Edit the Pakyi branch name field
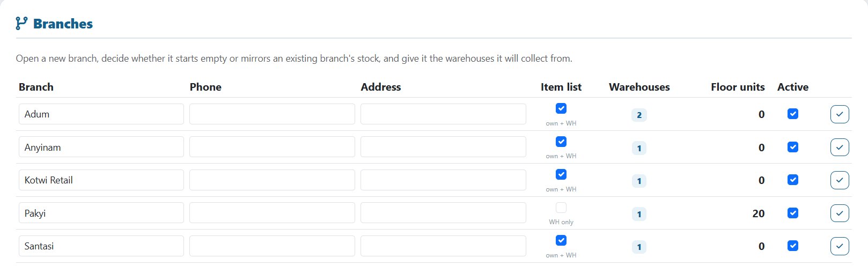 (101, 213)
